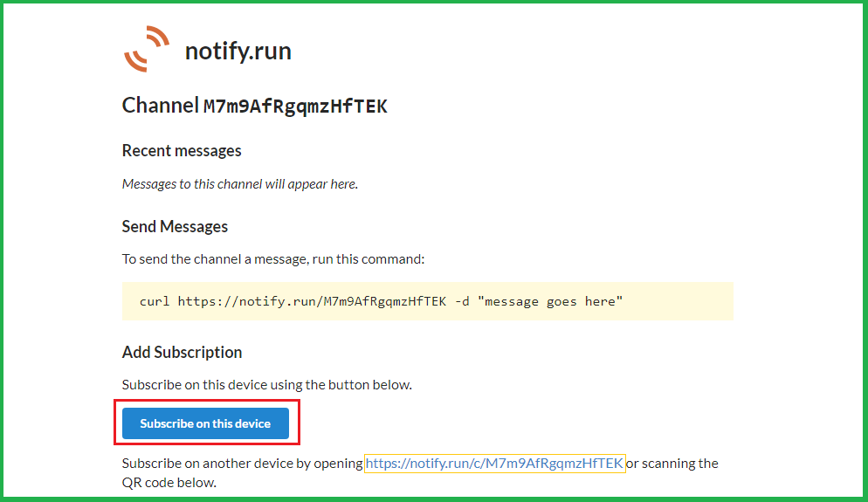Click "Subscribe on this device using the button below" text

(266, 384)
